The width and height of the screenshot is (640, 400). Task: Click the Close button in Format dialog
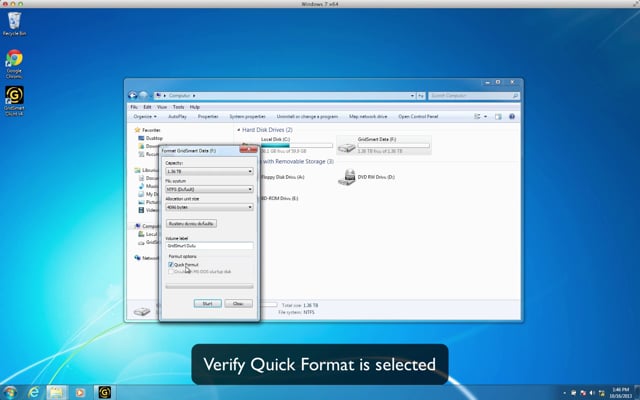(x=238, y=304)
